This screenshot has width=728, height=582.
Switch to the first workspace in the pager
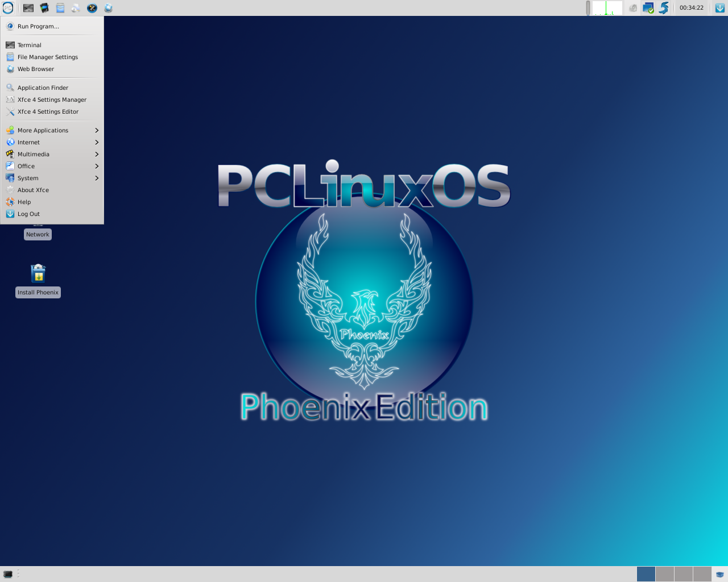[x=646, y=574]
